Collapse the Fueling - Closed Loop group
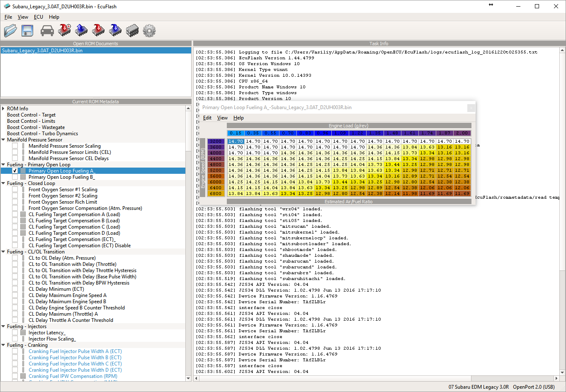The height and width of the screenshot is (392, 566). click(x=3, y=183)
